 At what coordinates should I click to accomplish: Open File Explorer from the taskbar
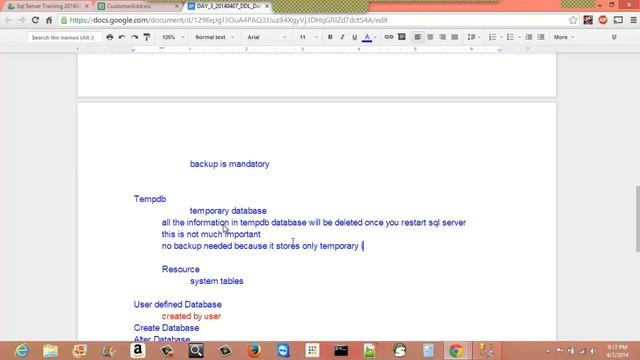point(50,351)
